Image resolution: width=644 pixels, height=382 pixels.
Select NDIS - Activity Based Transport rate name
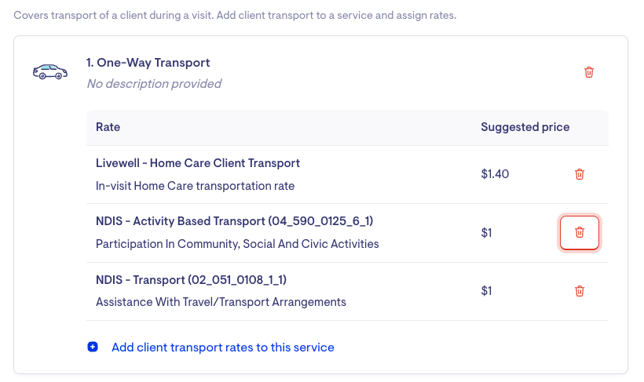click(235, 221)
